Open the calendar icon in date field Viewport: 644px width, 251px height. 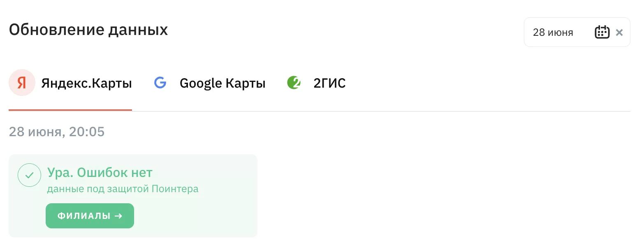pyautogui.click(x=602, y=32)
